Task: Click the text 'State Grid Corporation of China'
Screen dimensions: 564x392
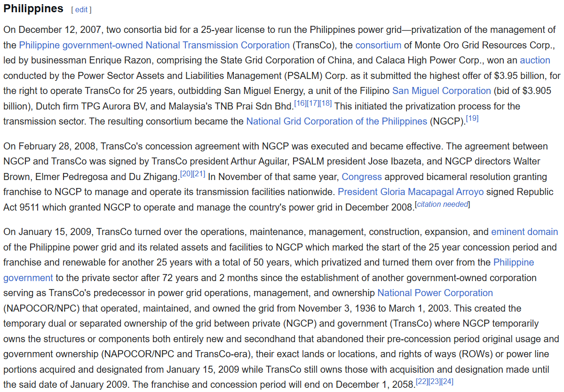Action: pyautogui.click(x=286, y=60)
